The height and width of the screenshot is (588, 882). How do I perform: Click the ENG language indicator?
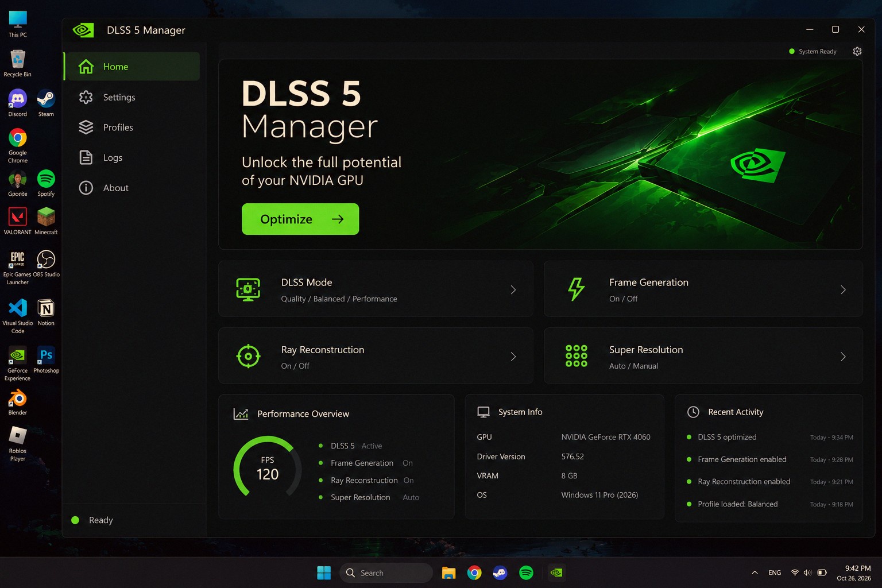pyautogui.click(x=775, y=572)
